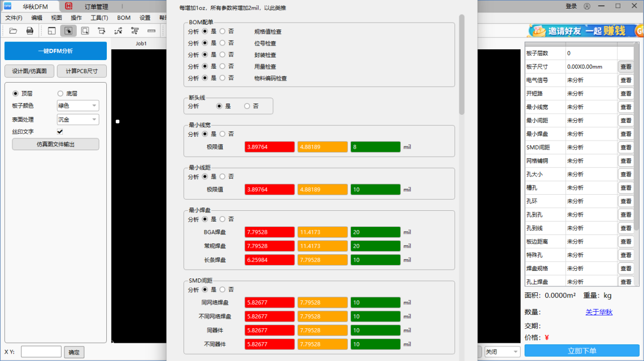
Task: Select 否 for 最小焊盘 analysis
Action: (x=223, y=219)
